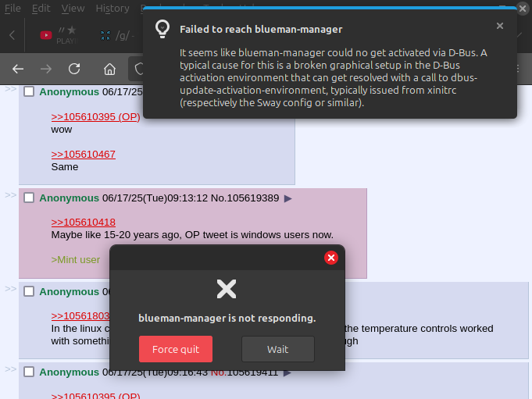Viewport: 532px width, 399px height.
Task: Click Force quit in the not responding dialog
Action: click(x=176, y=349)
